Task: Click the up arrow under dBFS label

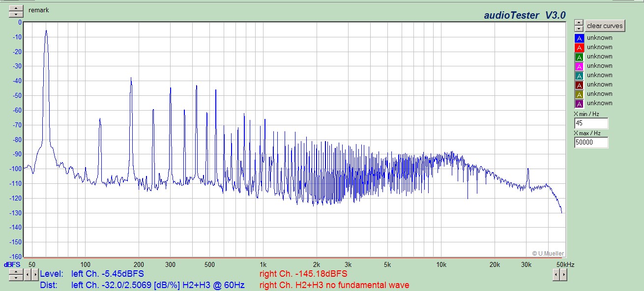Action: (16, 271)
